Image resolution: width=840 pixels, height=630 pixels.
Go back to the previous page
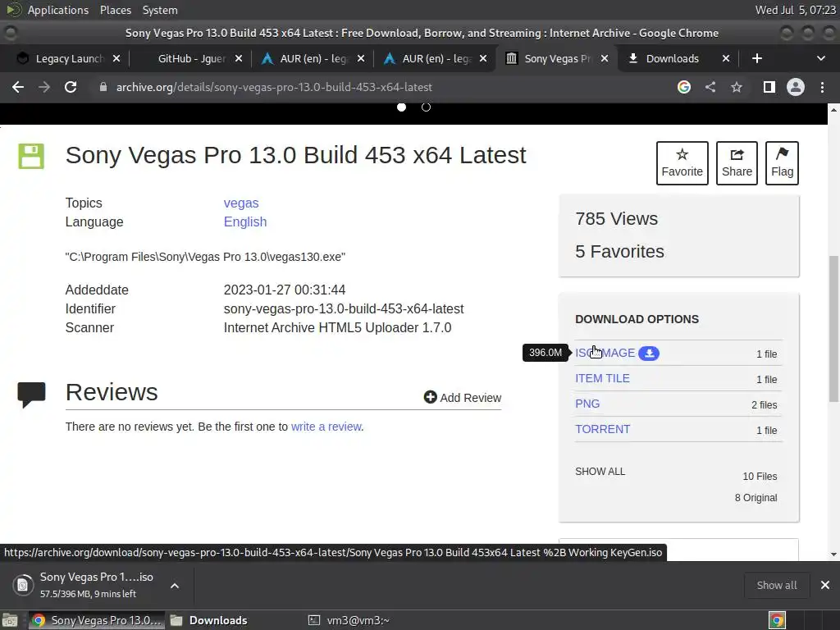click(x=18, y=87)
